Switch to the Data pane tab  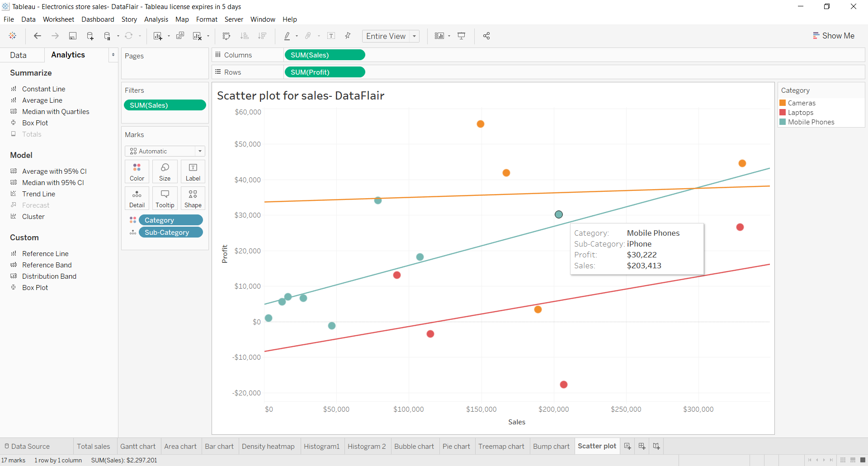point(19,55)
